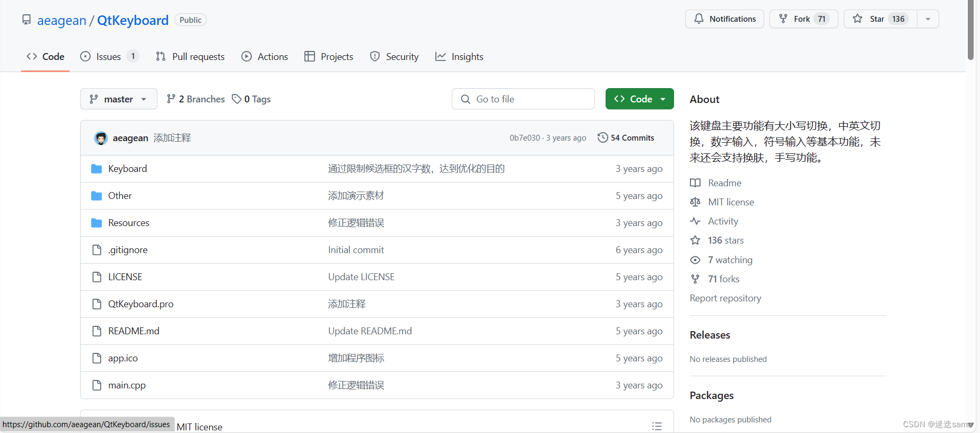
Task: View the 2 Branches link
Action: (x=196, y=99)
